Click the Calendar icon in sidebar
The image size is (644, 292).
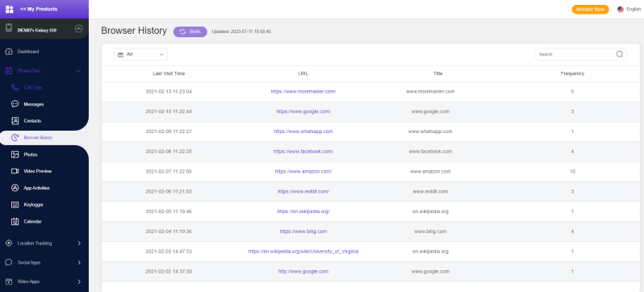point(15,221)
